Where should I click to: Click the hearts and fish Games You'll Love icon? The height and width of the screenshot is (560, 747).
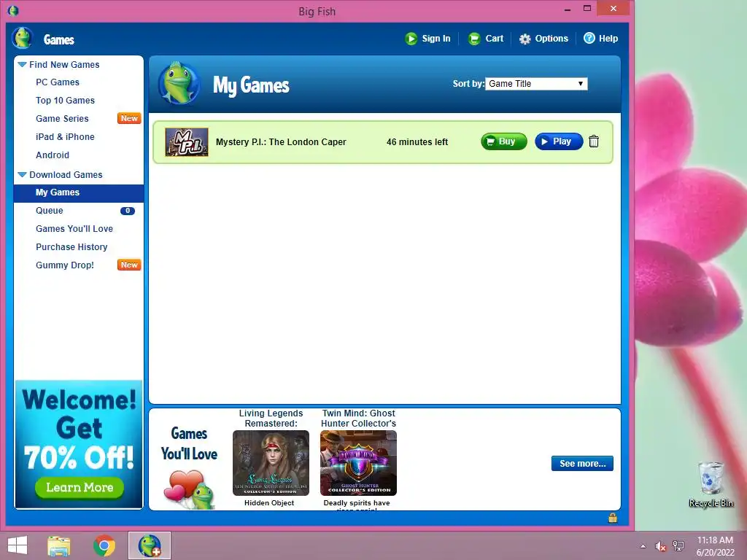coord(189,489)
